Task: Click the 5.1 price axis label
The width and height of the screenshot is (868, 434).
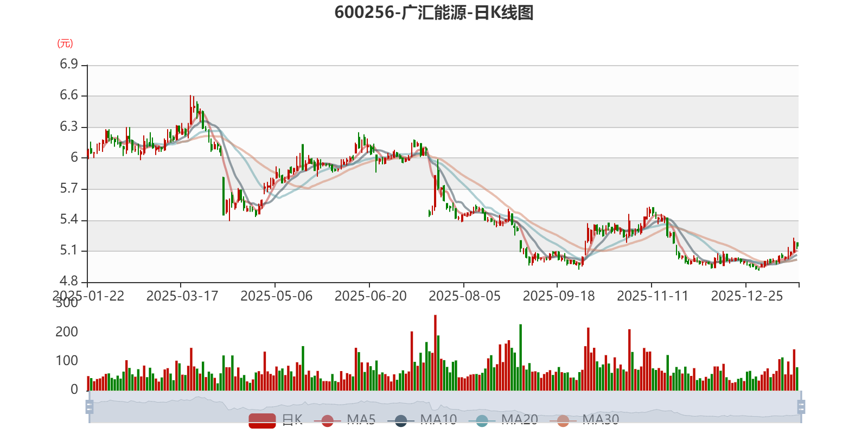Action: 69,251
